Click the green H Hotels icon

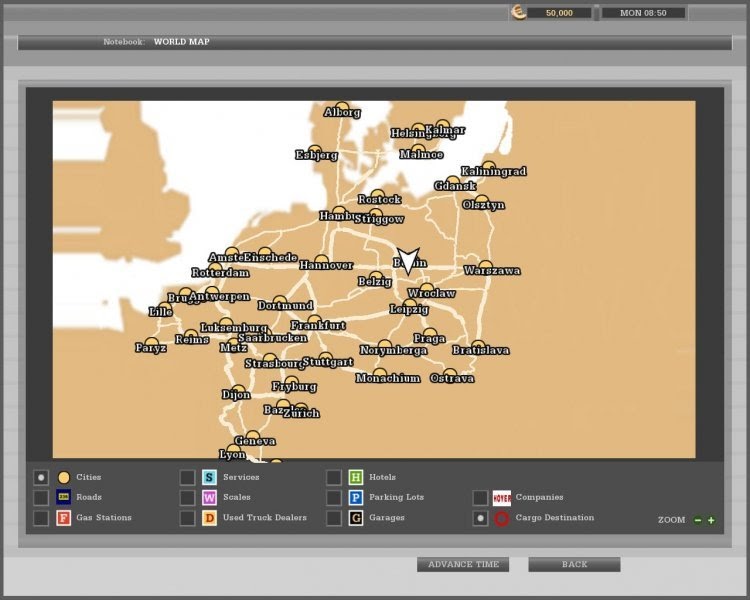356,477
